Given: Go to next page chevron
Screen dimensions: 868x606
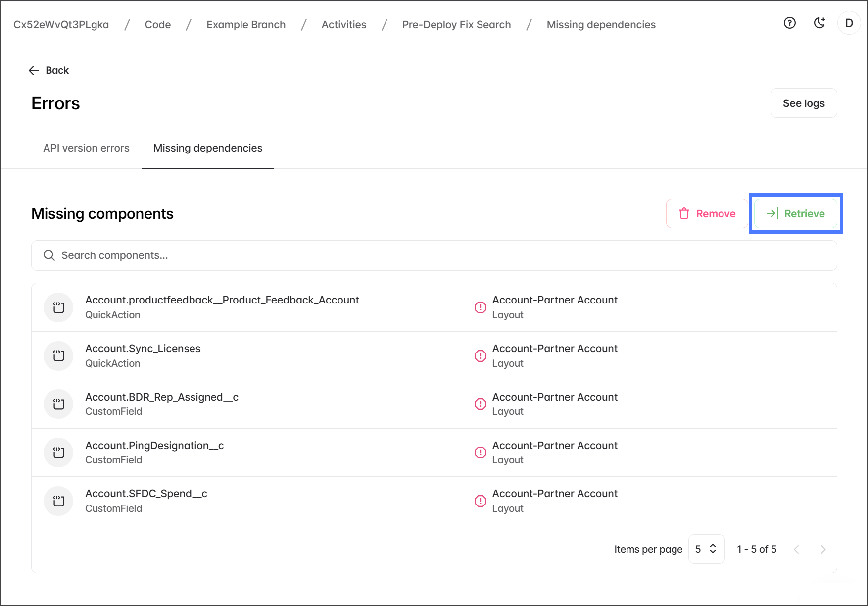Looking at the screenshot, I should 823,549.
